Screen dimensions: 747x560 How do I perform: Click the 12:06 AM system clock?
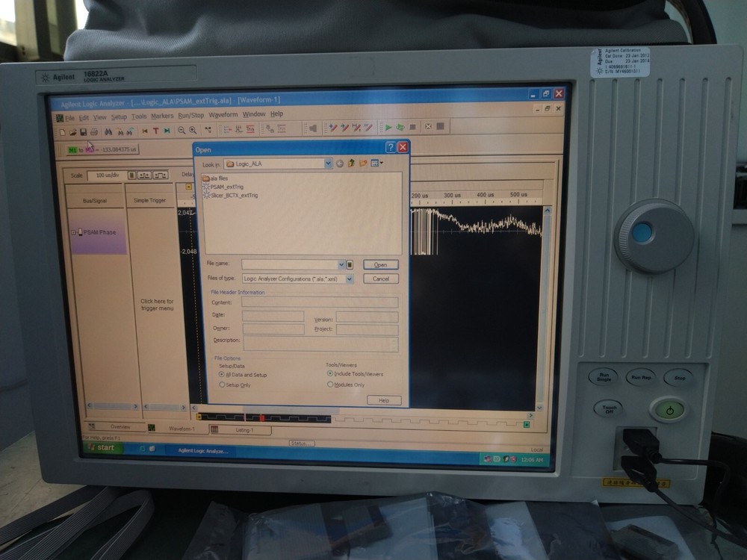pos(532,459)
